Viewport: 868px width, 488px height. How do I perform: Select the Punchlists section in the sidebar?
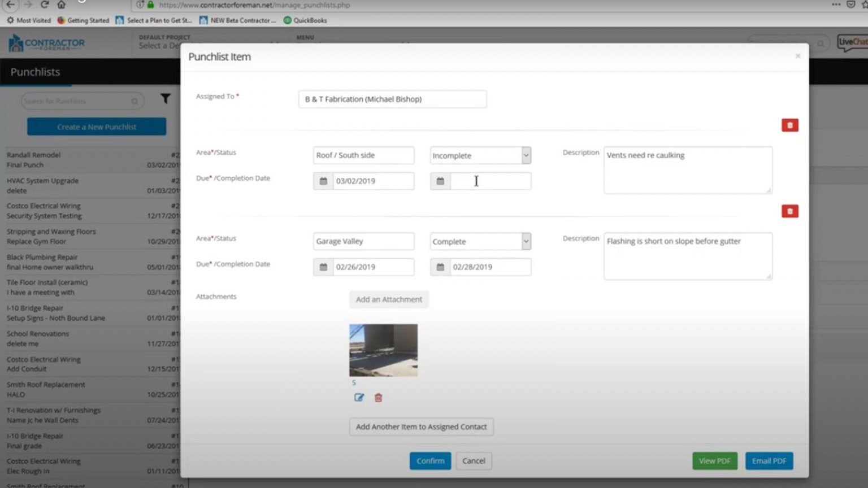(35, 72)
